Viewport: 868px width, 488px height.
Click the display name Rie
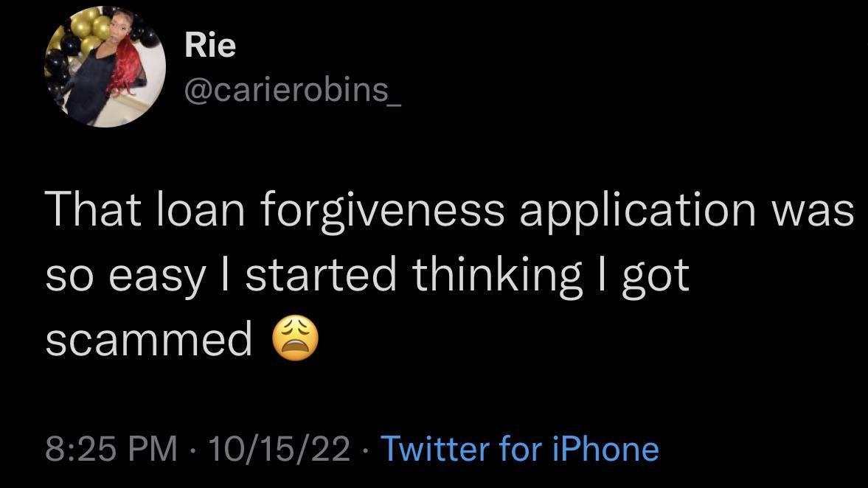209,46
